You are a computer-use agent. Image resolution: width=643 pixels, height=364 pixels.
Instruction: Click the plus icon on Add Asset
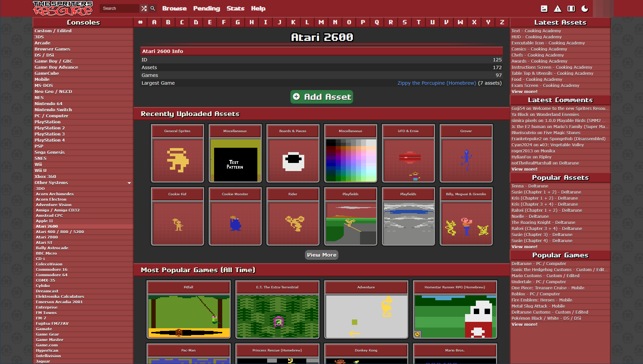(297, 97)
